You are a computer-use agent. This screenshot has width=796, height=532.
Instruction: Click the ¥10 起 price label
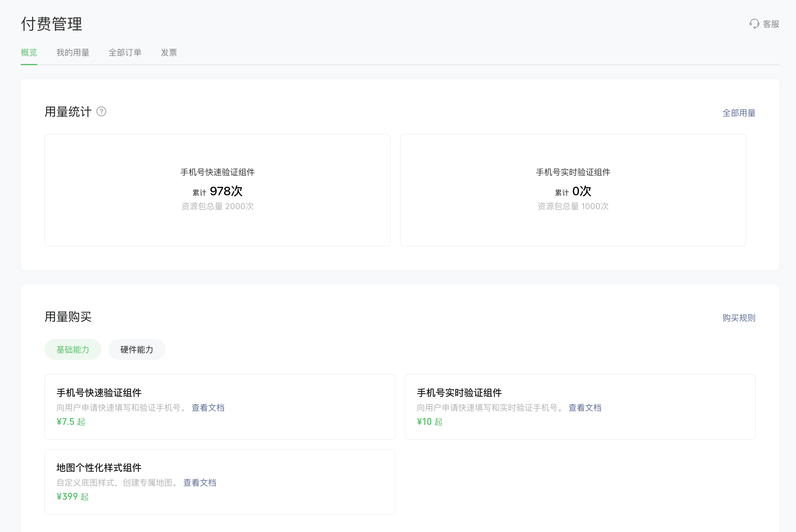pos(429,422)
